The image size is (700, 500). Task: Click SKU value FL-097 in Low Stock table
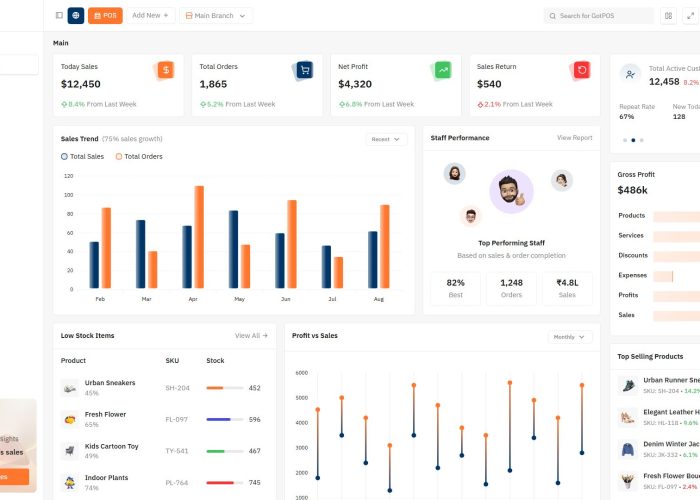tap(177, 419)
